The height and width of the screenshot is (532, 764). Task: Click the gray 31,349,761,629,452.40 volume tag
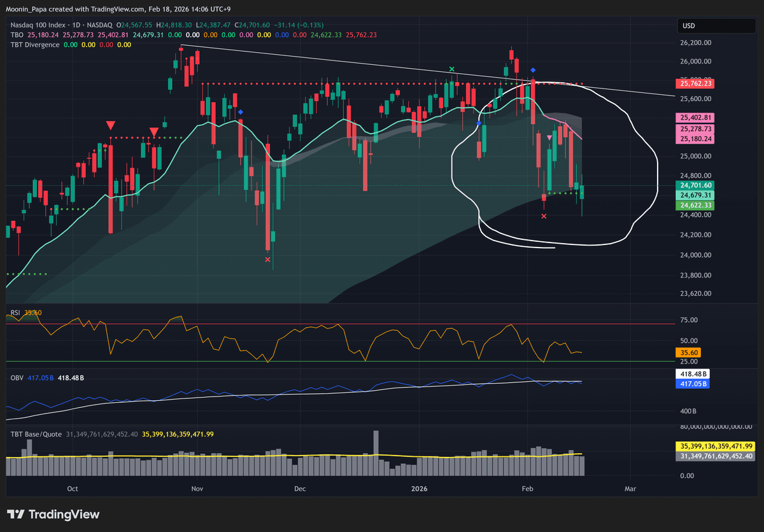[715, 456]
